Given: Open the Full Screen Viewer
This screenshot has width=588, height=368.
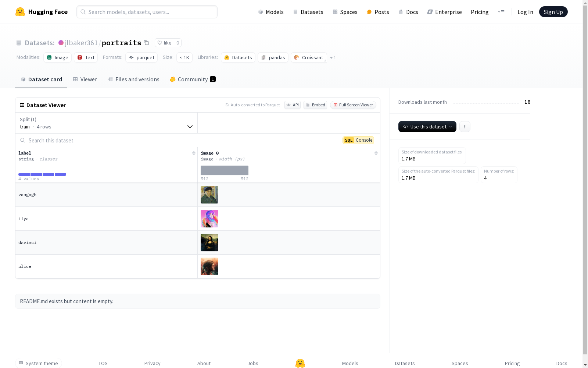Looking at the screenshot, I should [x=353, y=105].
